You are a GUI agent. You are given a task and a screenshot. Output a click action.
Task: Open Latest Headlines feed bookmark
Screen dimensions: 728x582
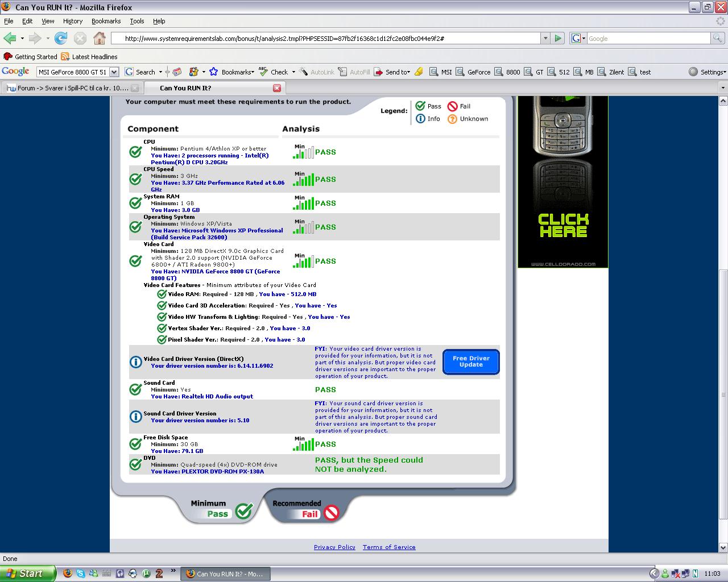tap(89, 57)
